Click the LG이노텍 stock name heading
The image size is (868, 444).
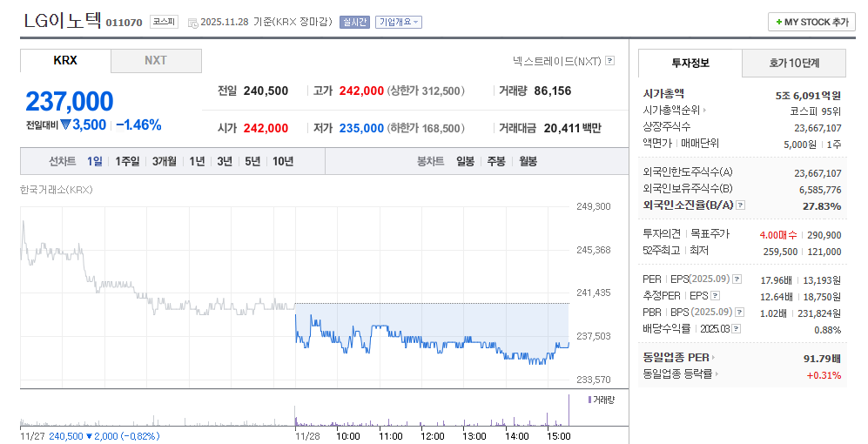point(63,21)
